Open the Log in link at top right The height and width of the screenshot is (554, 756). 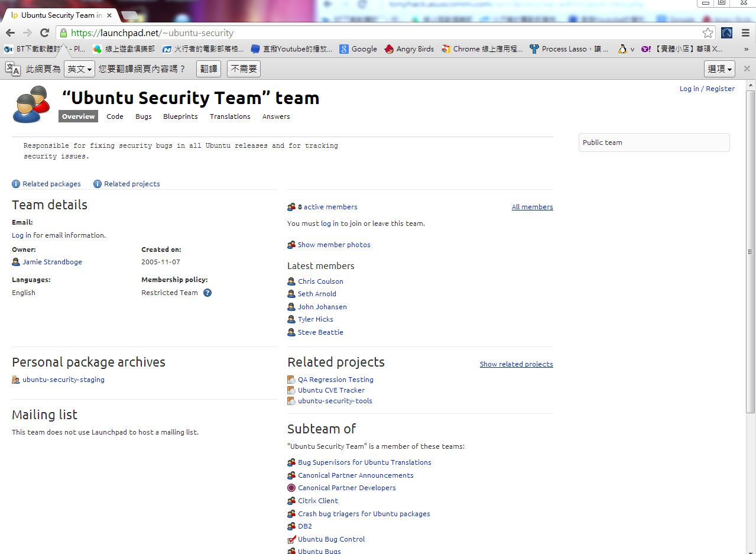[689, 89]
